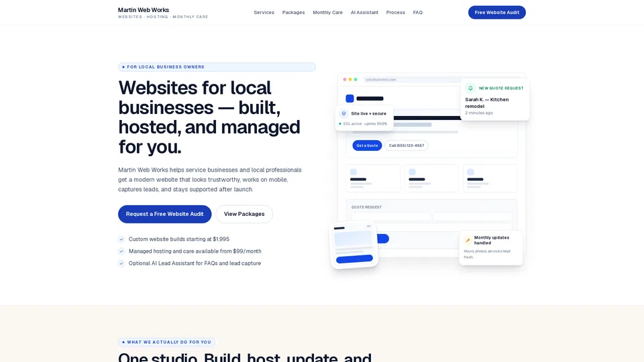Click 'Websites · Hosting · Monthly Care' tagline

coord(163,17)
